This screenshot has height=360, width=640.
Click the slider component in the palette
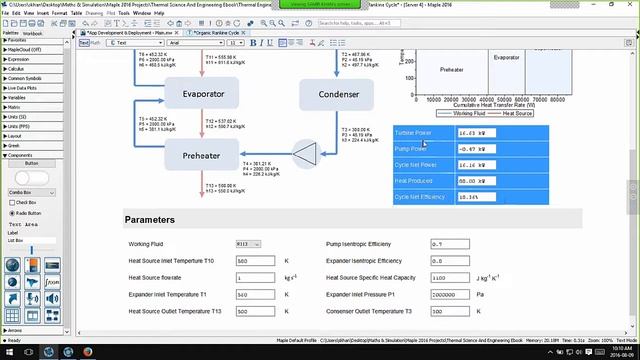(31, 249)
